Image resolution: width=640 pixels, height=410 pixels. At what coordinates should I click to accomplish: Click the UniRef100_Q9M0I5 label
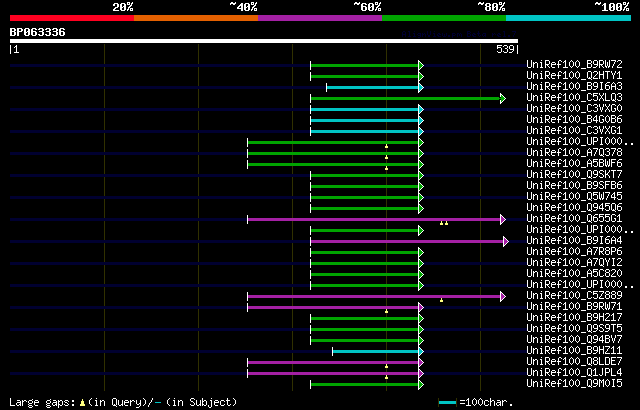click(x=574, y=384)
